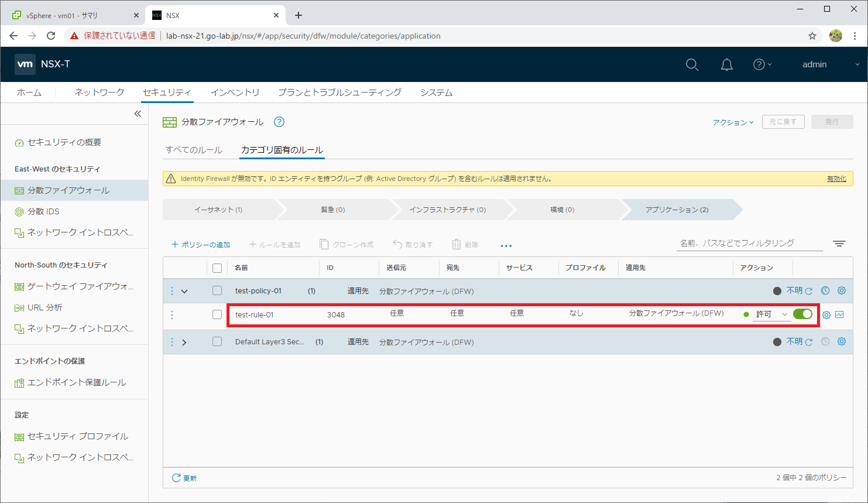The height and width of the screenshot is (503, 868).
Task: Go to the Home tab
Action: click(x=29, y=93)
